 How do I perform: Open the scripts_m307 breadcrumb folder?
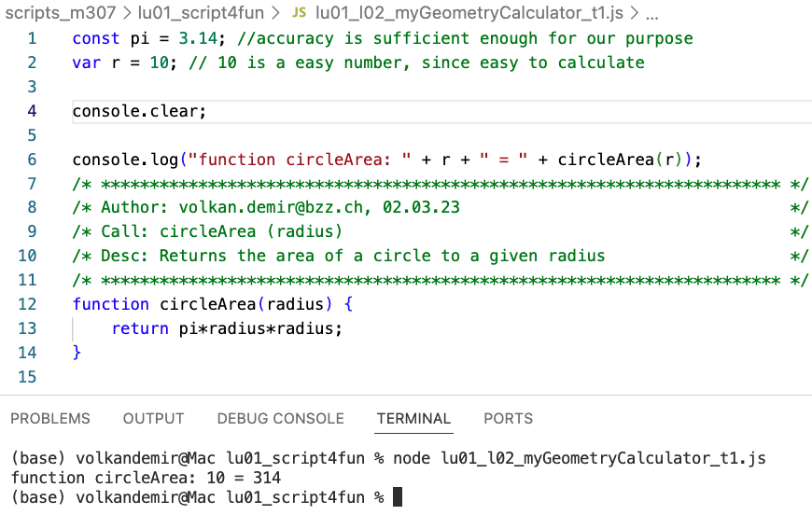tap(58, 14)
